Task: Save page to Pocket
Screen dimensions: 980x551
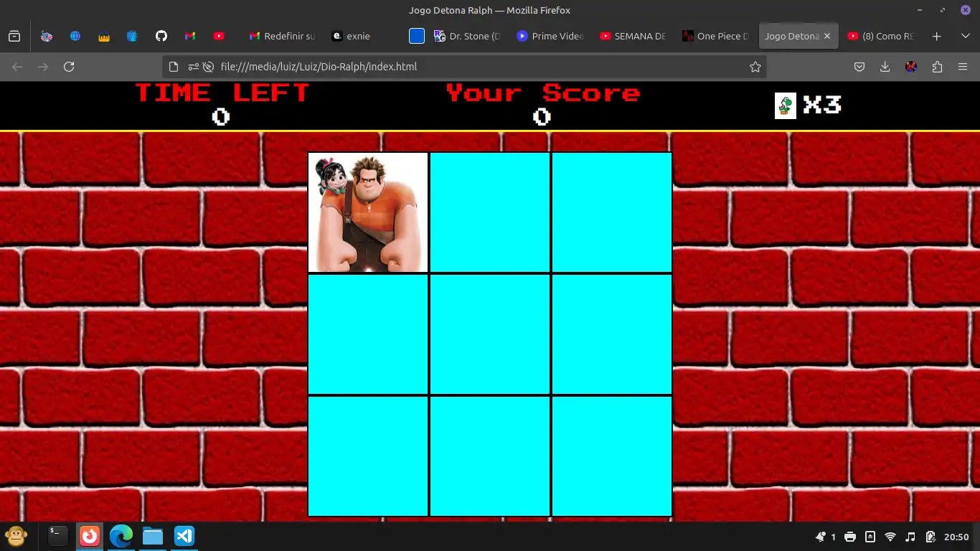Action: point(859,67)
